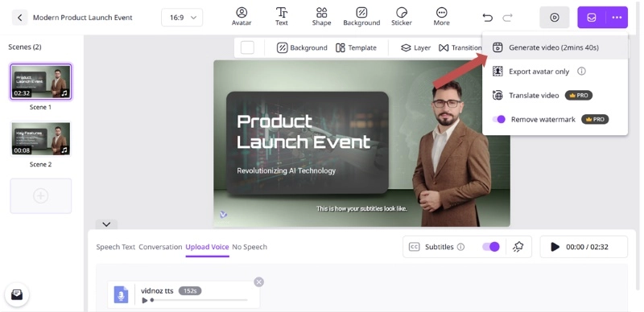Select the Text tool
Image resolution: width=644 pixels, height=312 pixels.
click(281, 17)
